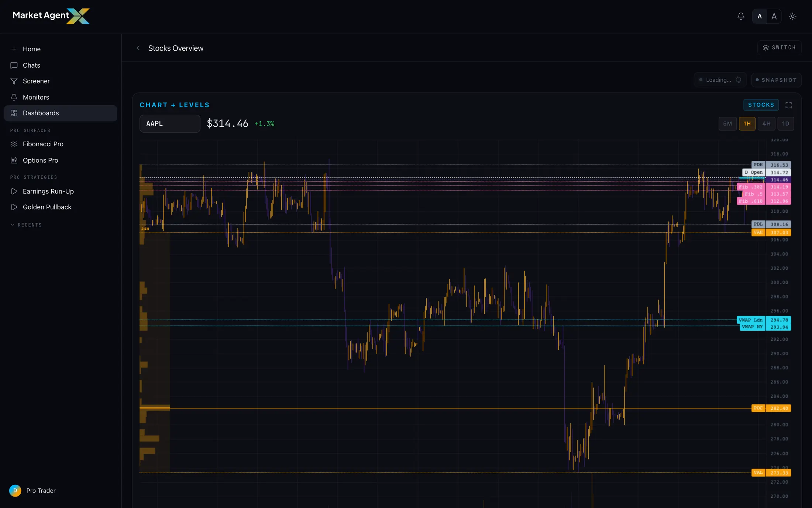Launch Earnings Run-Up strategy

coord(61,191)
